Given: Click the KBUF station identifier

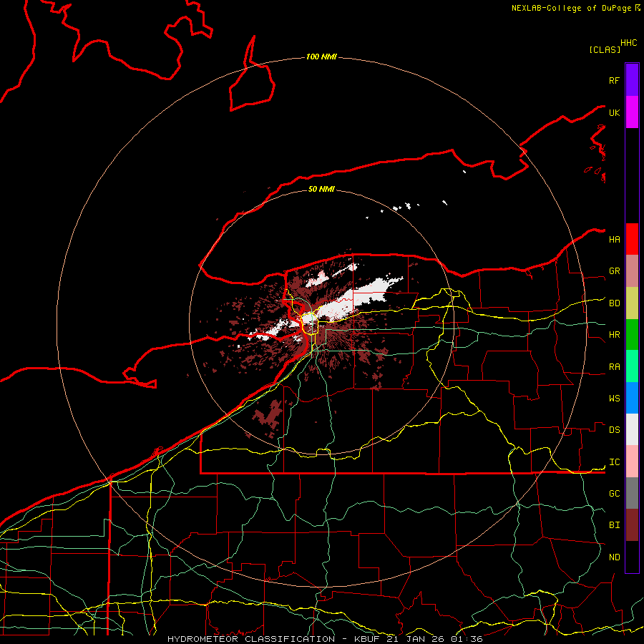Looking at the screenshot, I should [x=367, y=639].
